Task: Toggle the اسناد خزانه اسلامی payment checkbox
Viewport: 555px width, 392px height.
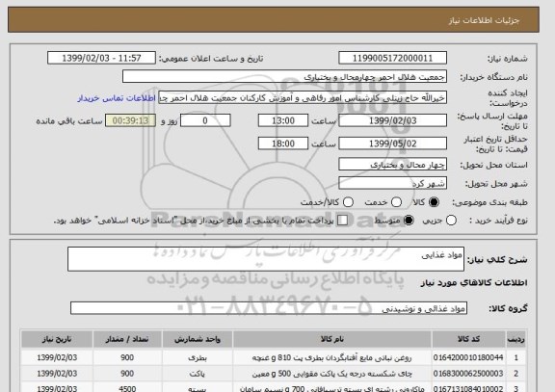Action: coord(342,221)
